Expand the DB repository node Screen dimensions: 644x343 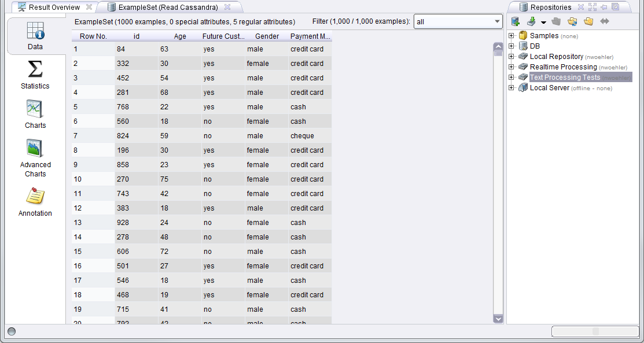click(511, 46)
